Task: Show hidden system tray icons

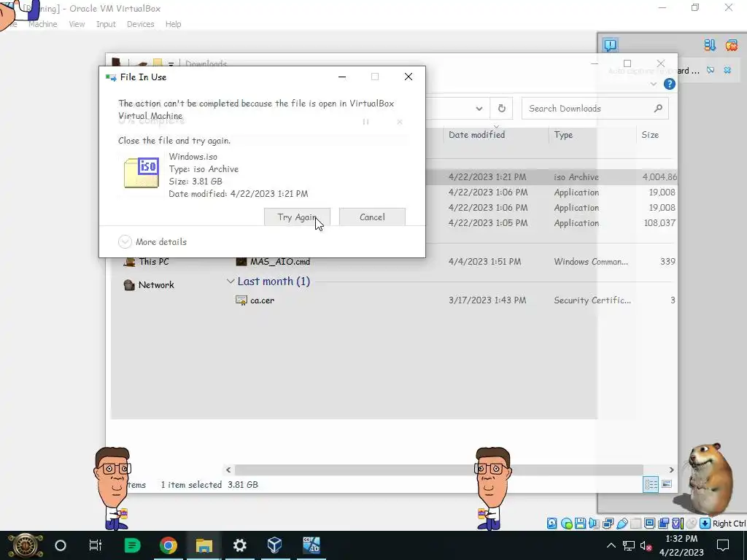Action: (611, 545)
